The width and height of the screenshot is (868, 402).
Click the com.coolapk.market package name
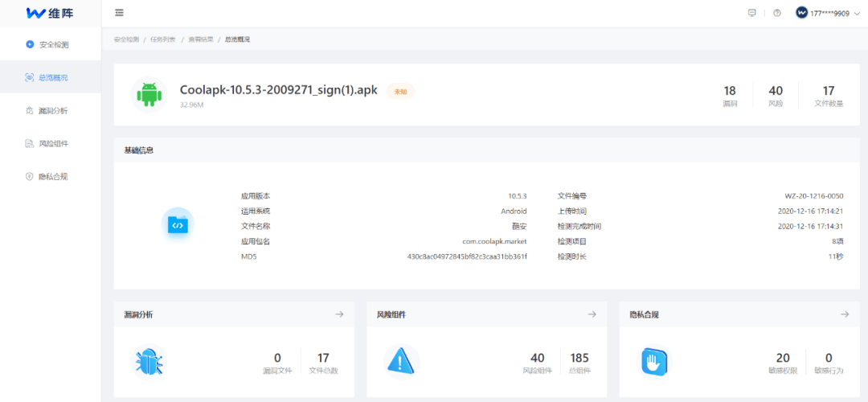point(494,241)
